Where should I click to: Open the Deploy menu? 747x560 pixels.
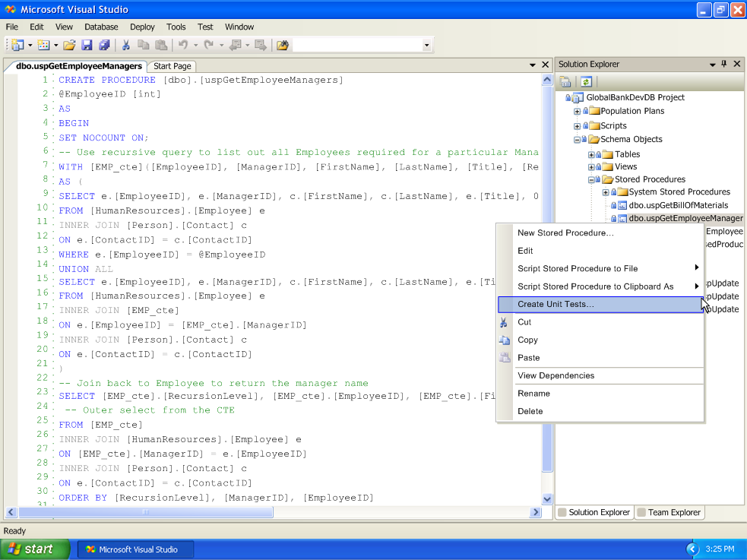click(x=142, y=27)
